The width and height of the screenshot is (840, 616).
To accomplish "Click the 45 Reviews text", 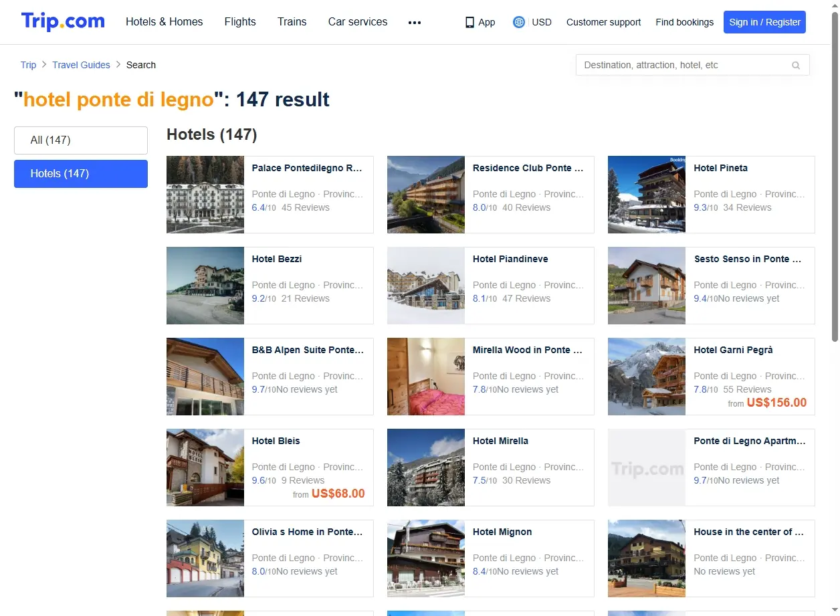I will coord(306,208).
